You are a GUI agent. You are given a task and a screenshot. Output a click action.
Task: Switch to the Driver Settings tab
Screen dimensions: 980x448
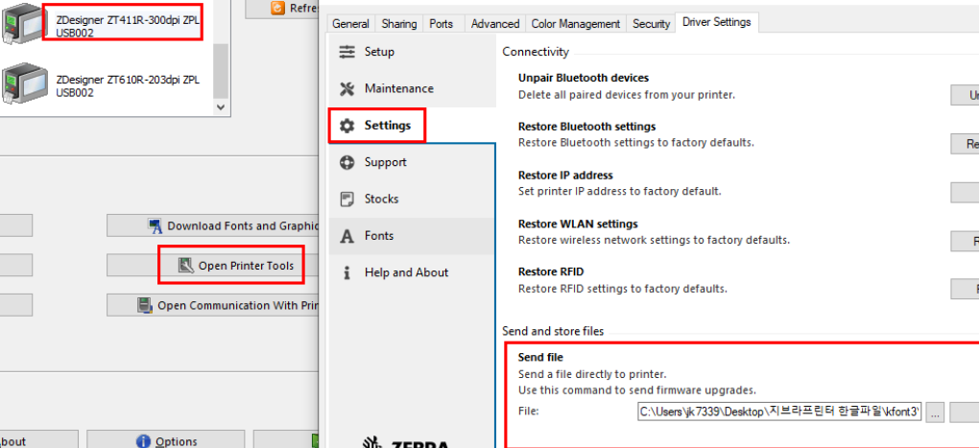(717, 22)
